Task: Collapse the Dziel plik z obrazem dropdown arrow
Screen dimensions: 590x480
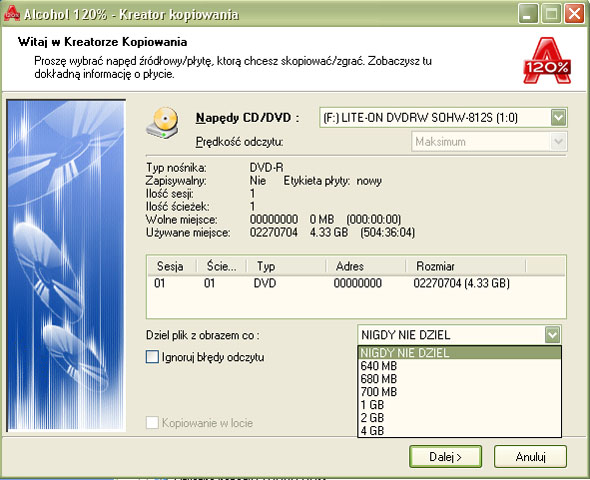Action: click(552, 334)
